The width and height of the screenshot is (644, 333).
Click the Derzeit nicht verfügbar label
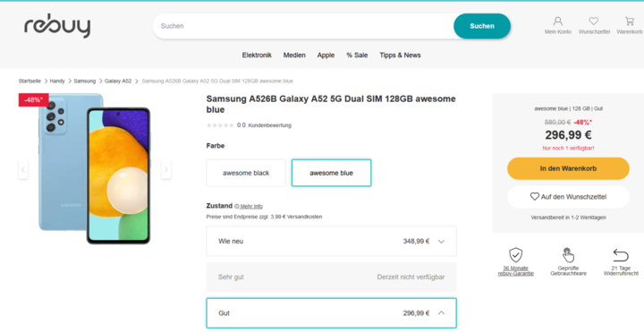tap(411, 277)
